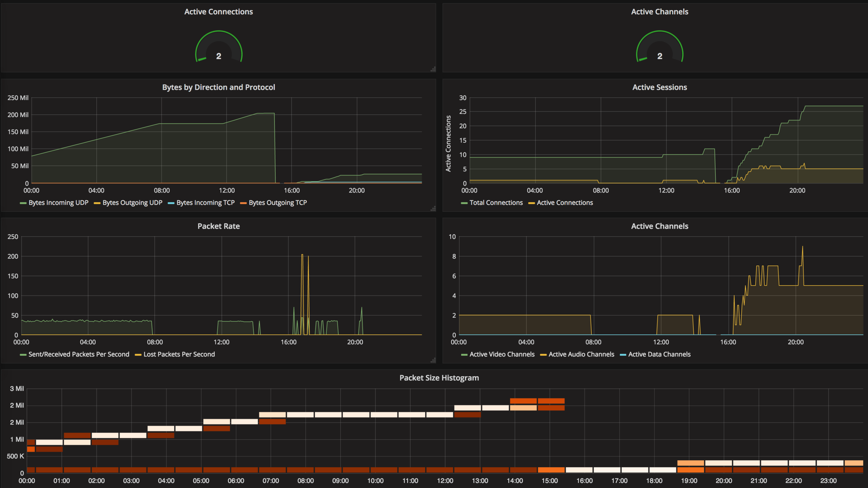
Task: Click yellow color marker beside Lost Packets Per Second
Action: (x=138, y=355)
